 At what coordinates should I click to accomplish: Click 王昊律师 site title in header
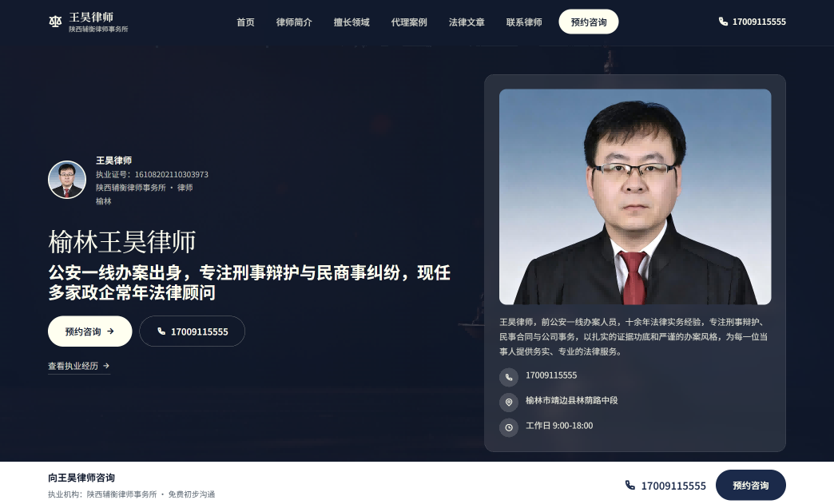click(x=91, y=17)
